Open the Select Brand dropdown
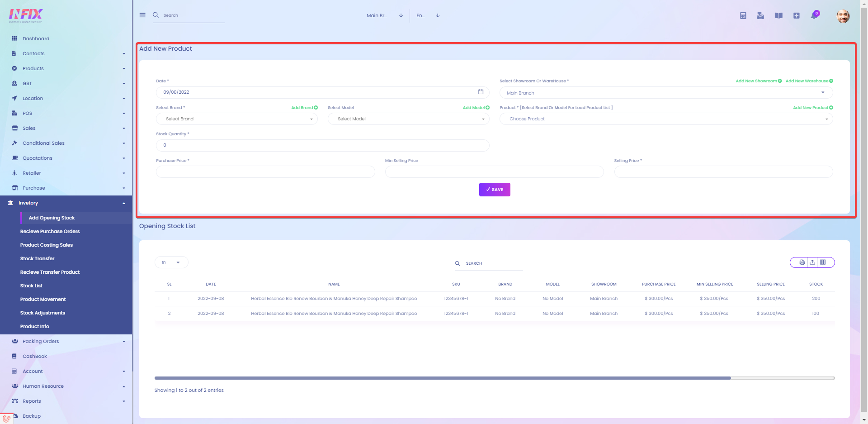Screen dimensions: 868x424 [237, 119]
